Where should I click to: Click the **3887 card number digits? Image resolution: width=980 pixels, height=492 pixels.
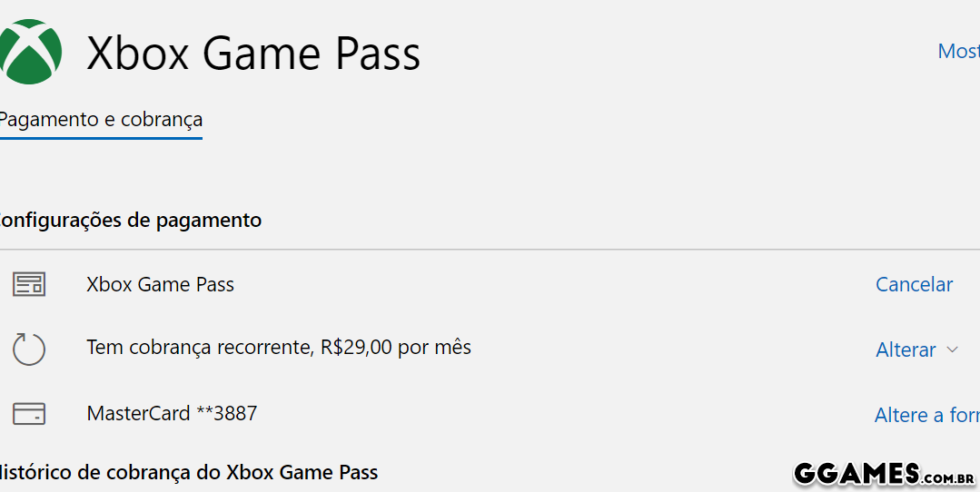point(227,414)
